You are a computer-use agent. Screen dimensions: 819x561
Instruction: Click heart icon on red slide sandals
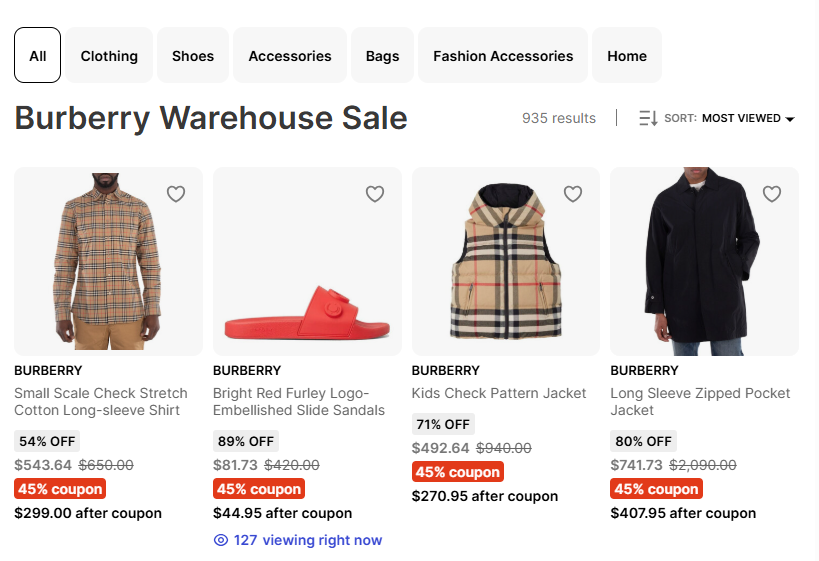coord(375,194)
